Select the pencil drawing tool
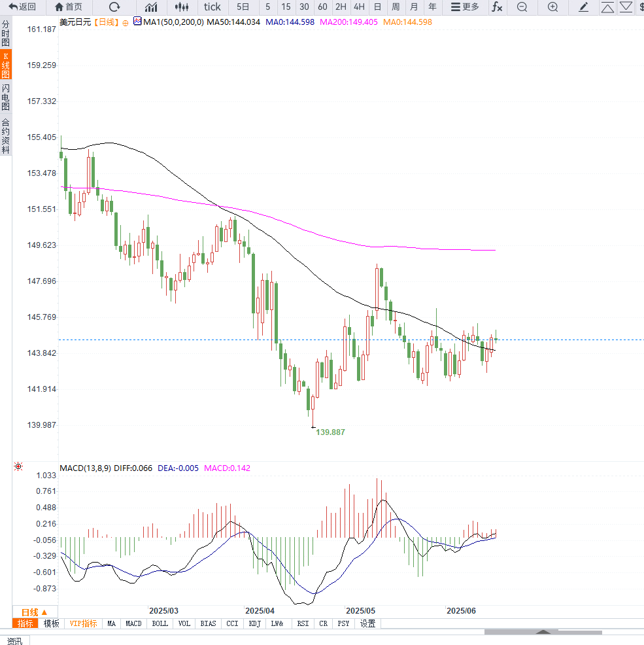 tap(584, 7)
